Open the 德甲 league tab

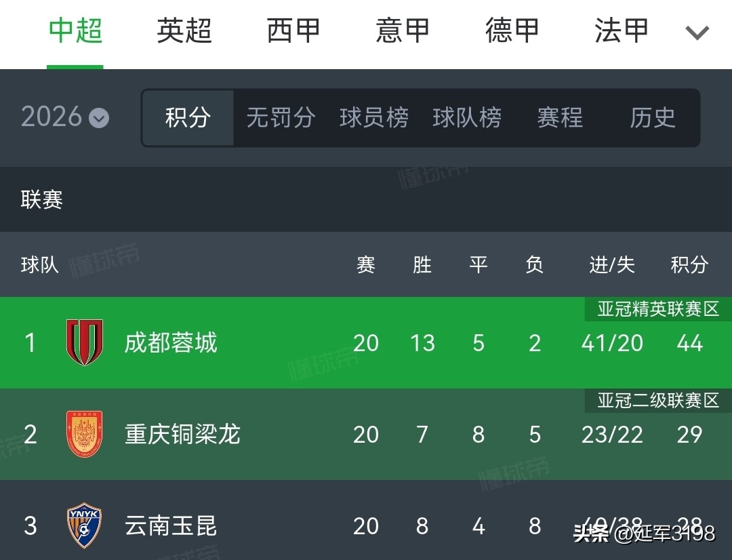click(x=512, y=31)
